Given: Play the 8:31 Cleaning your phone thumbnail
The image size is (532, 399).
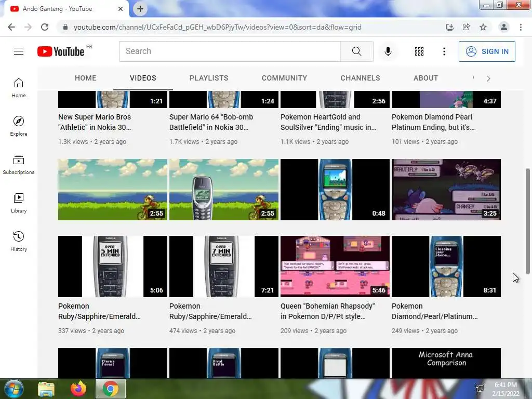Looking at the screenshot, I should (446, 267).
